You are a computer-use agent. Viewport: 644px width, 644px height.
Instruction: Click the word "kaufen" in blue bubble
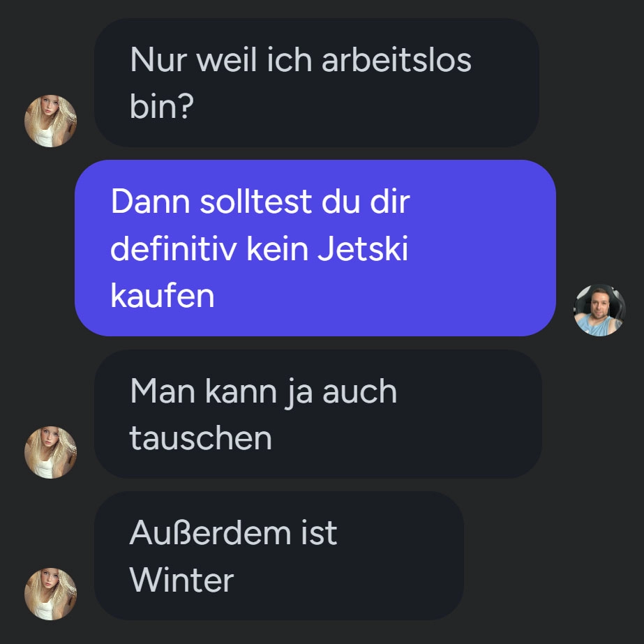click(x=163, y=296)
